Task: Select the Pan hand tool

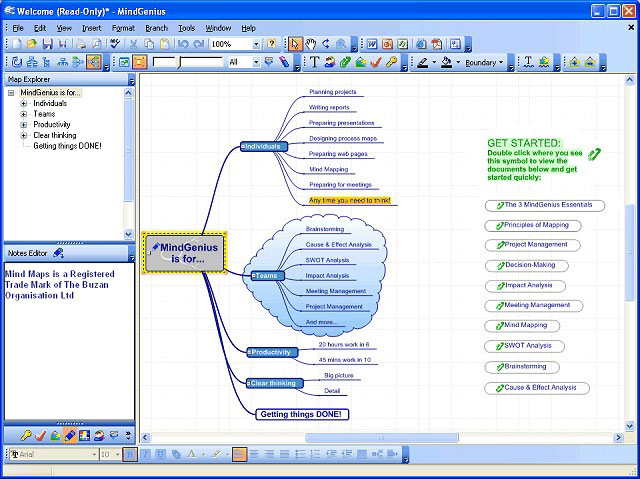Action: pos(311,44)
